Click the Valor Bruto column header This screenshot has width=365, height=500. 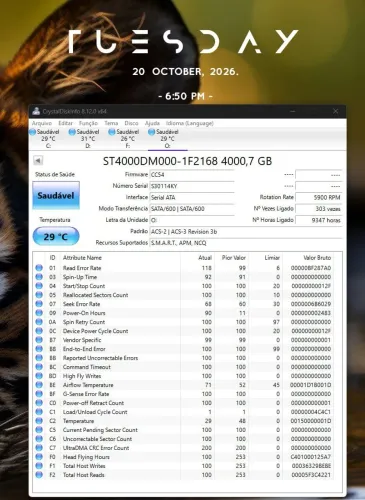[x=317, y=258]
